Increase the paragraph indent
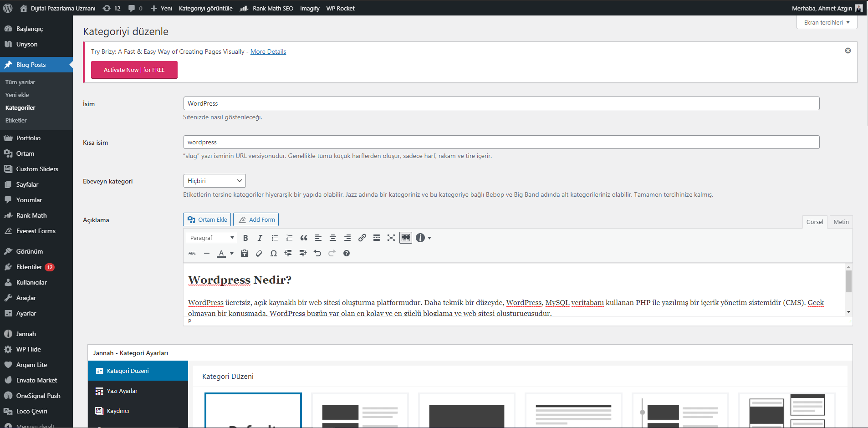Image resolution: width=868 pixels, height=428 pixels. click(x=303, y=253)
